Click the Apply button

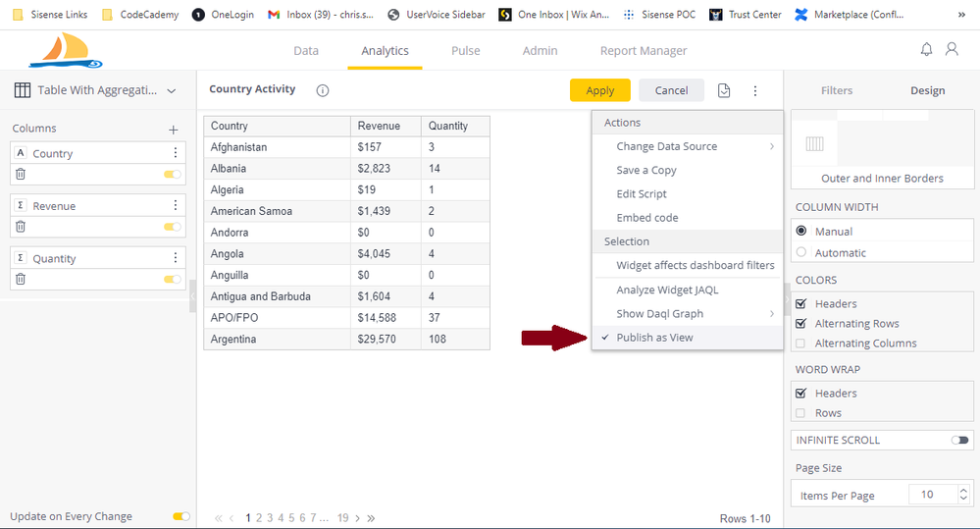[599, 90]
